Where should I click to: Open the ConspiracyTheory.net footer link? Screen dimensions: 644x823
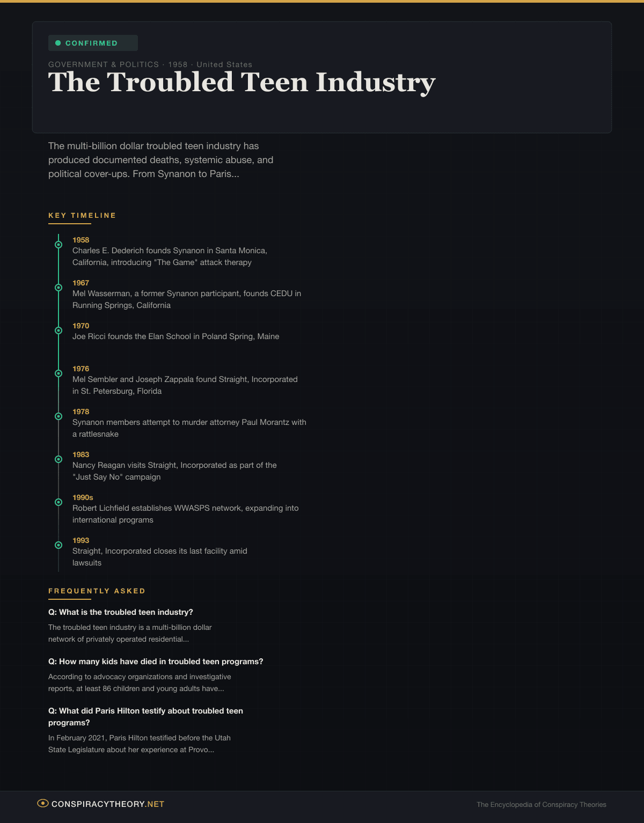[x=107, y=804]
